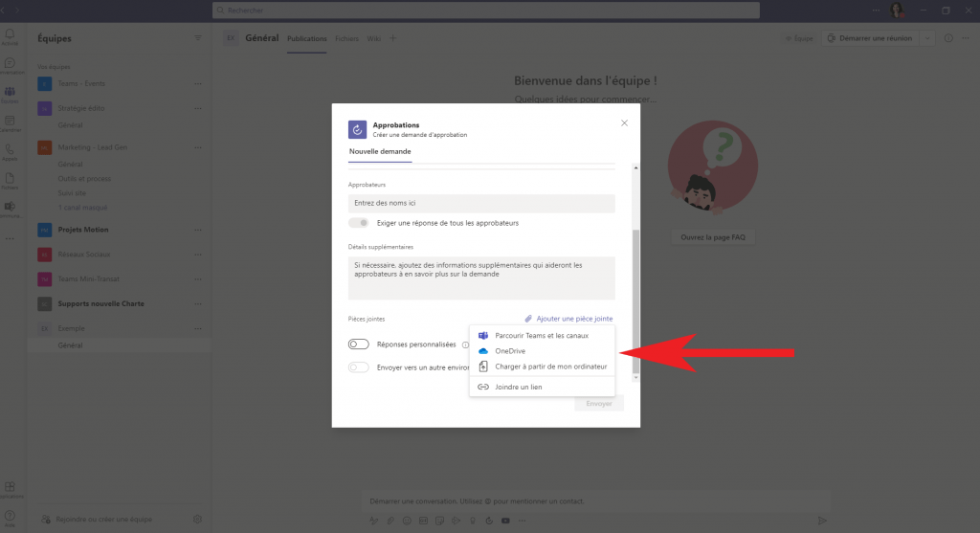Image resolution: width=980 pixels, height=533 pixels.
Task: Click the Équipe visibility button
Action: (x=799, y=38)
